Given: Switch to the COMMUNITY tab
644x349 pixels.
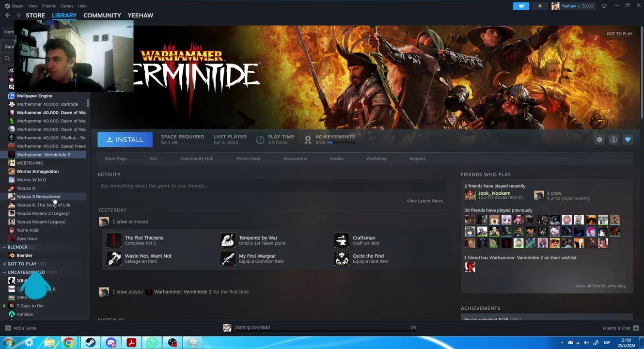Looking at the screenshot, I should (x=102, y=16).
